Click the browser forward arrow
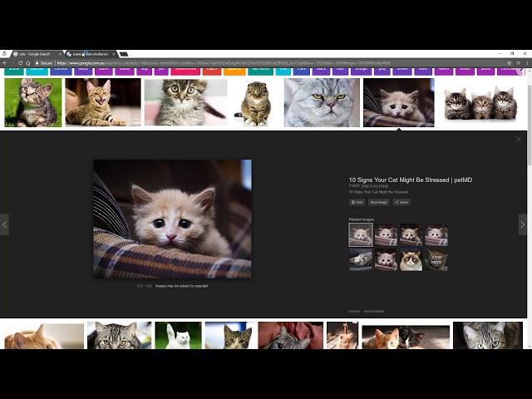This screenshot has width=532, height=399. click(x=12, y=63)
